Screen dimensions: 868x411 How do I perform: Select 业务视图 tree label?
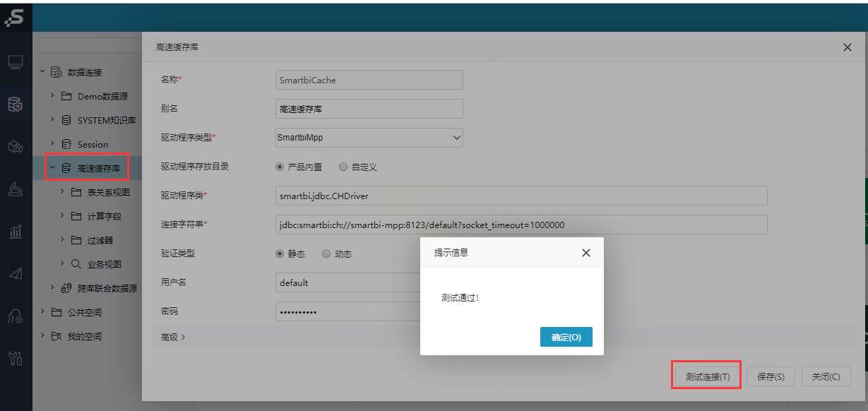tap(105, 264)
